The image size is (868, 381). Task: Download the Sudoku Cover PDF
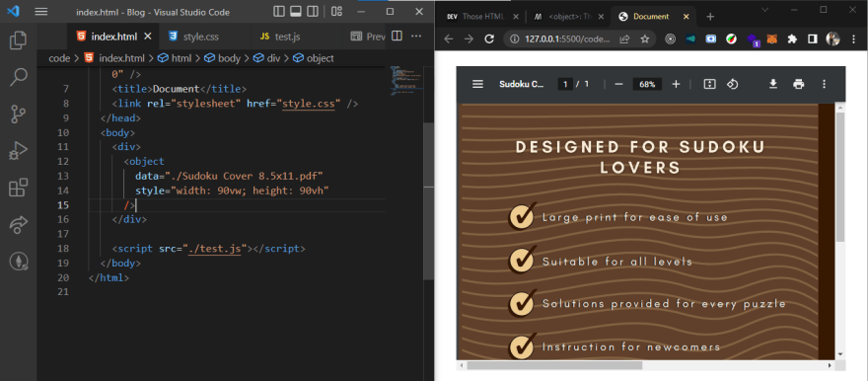773,84
